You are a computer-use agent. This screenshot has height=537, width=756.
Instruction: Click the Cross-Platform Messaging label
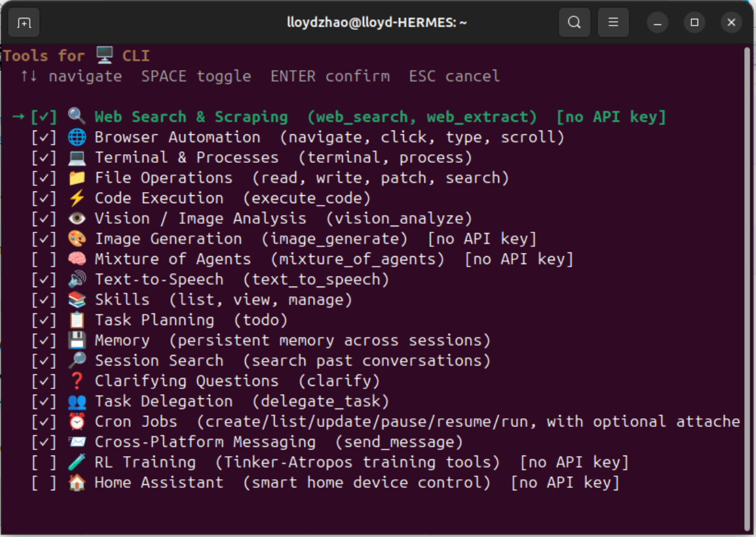pos(205,442)
